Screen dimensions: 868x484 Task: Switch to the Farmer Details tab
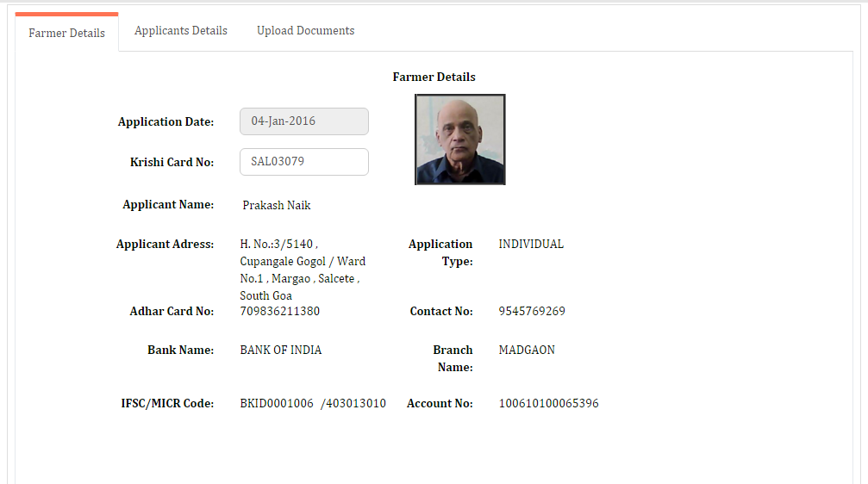[x=66, y=33]
